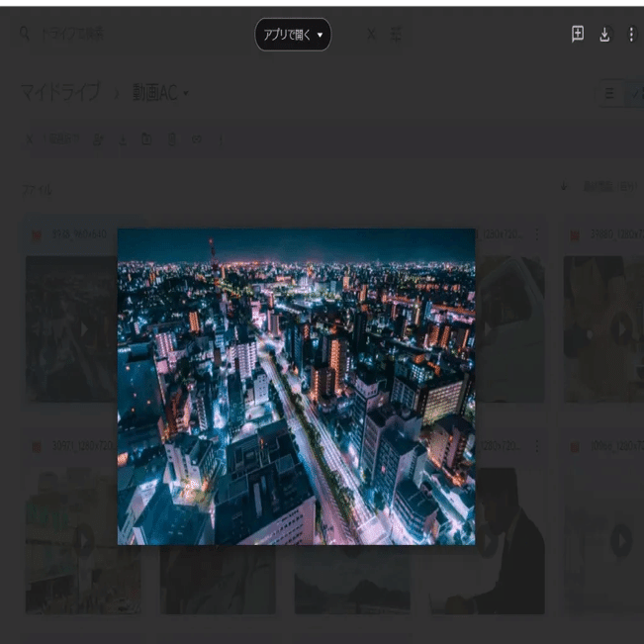Open more actions in the selection toolbar
Viewport: 644px width, 644px height.
tap(221, 140)
